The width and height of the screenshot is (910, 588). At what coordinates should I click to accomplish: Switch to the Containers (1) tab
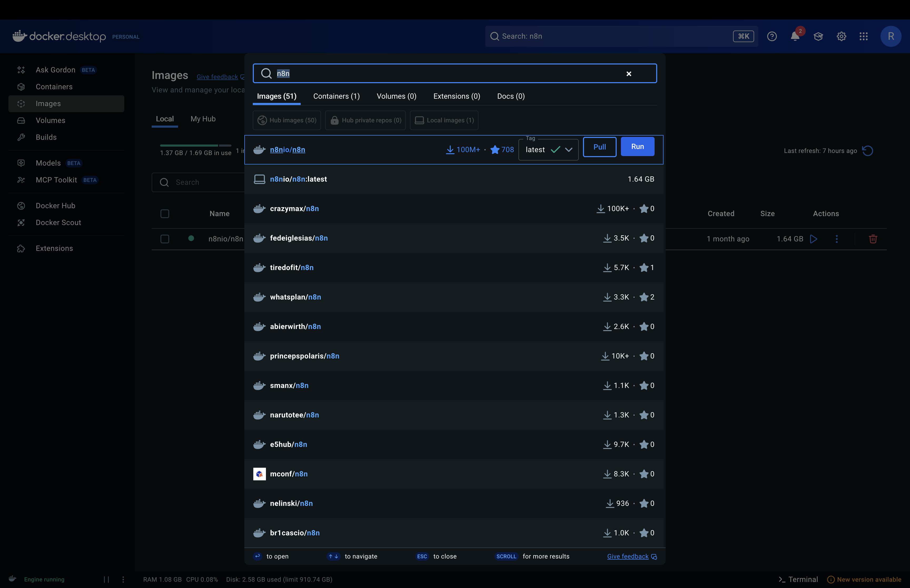[x=337, y=96]
